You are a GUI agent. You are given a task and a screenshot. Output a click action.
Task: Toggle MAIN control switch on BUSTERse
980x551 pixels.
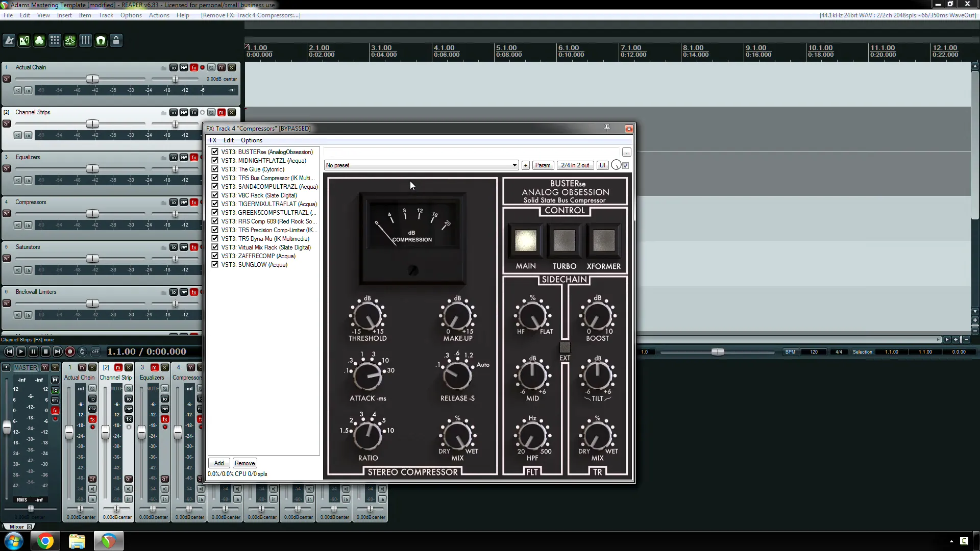point(526,241)
